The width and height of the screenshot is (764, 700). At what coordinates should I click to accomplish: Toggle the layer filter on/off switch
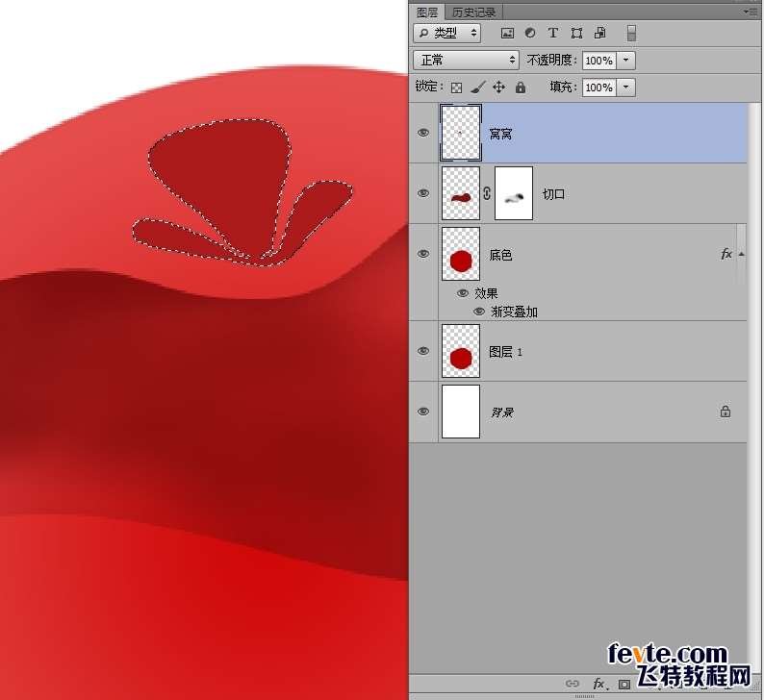631,34
